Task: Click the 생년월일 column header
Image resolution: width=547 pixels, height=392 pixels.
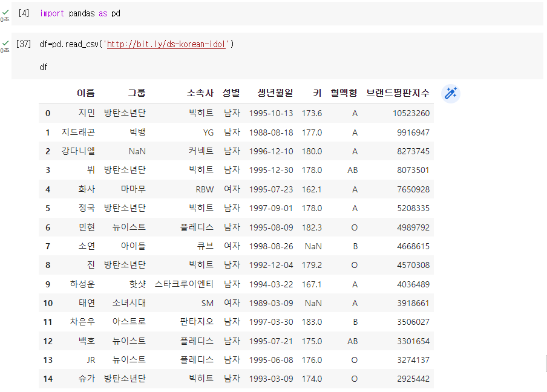Action: 275,93
